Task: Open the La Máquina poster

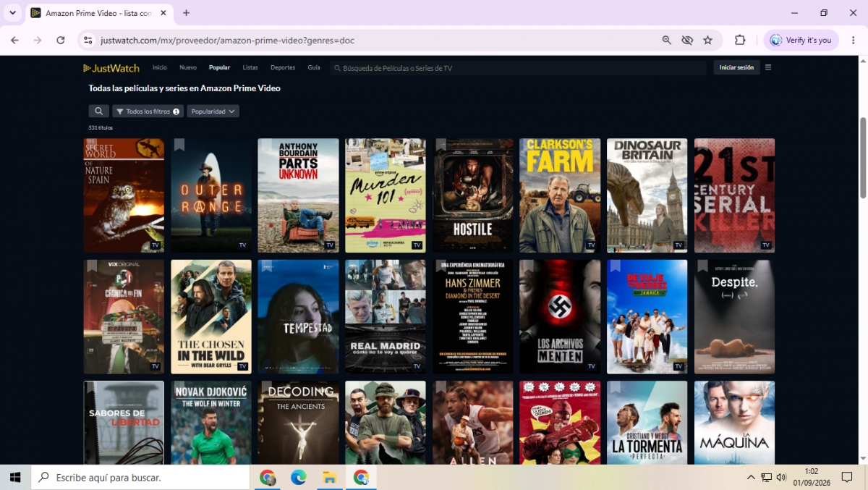Action: point(734,423)
